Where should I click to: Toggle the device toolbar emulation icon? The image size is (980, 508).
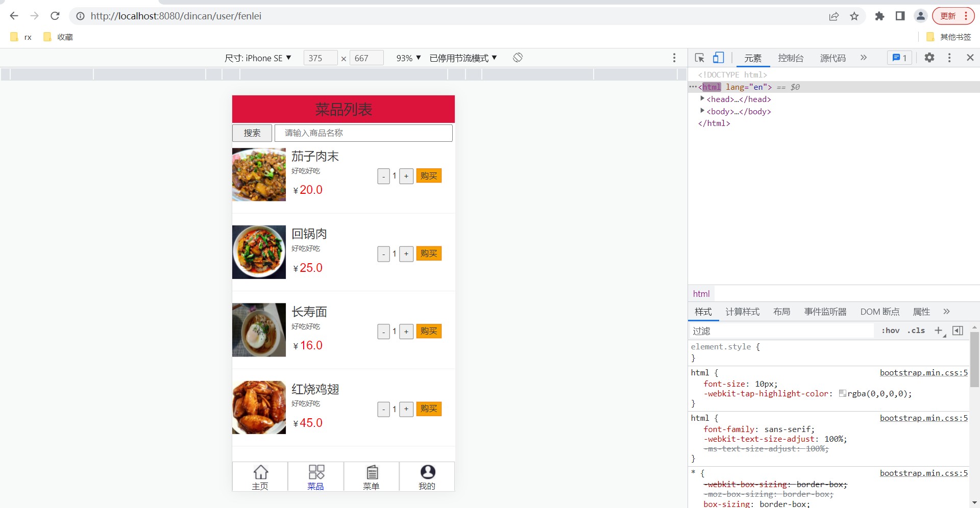[718, 58]
